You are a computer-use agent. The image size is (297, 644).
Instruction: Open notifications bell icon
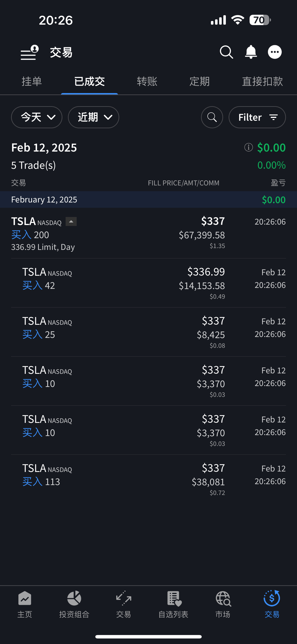pyautogui.click(x=251, y=52)
